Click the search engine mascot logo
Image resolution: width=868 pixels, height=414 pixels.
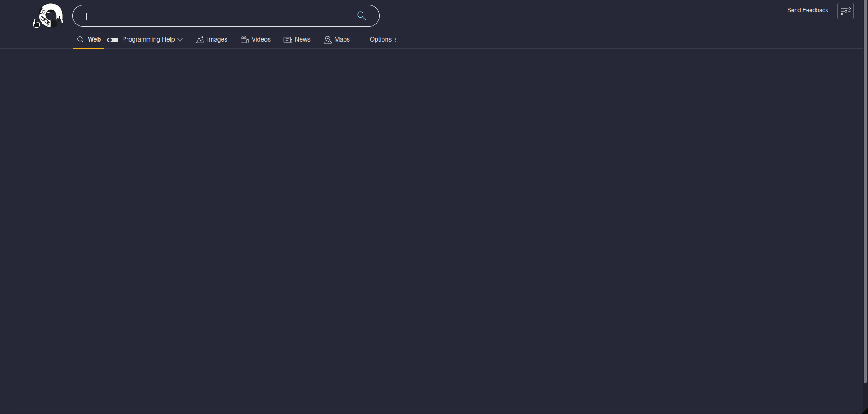49,16
